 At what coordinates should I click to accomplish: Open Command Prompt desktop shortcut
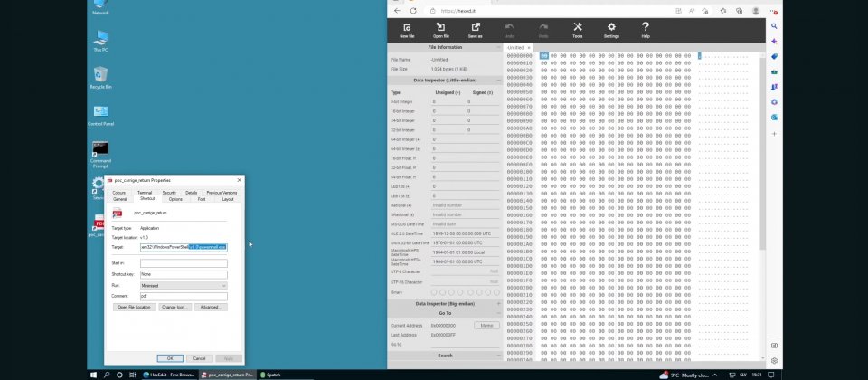pos(100,152)
